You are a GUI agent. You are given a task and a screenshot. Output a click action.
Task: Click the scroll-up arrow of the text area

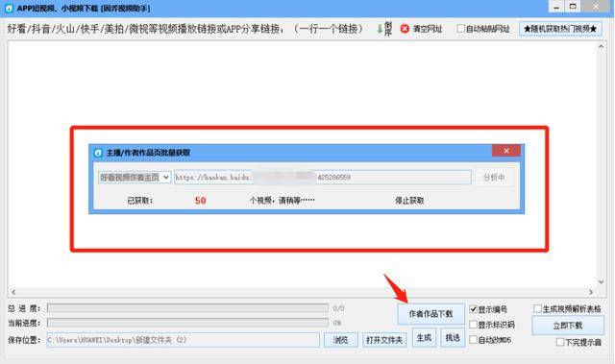point(601,47)
